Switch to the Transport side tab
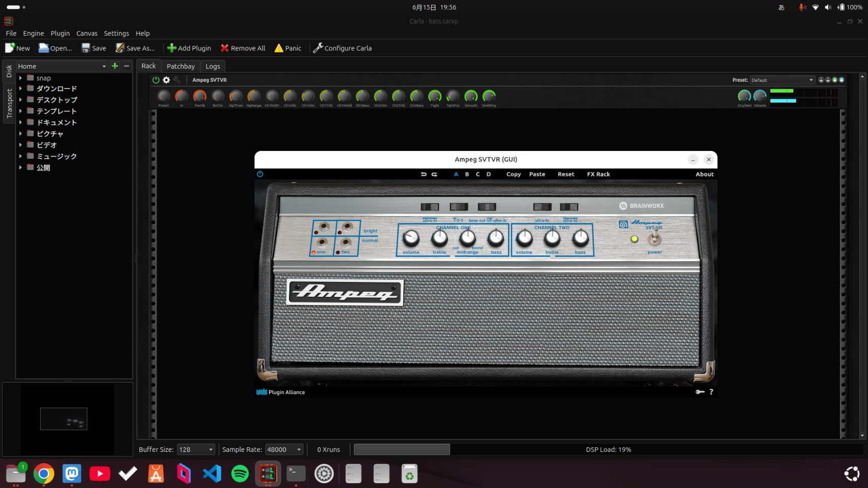Viewport: 868px width, 488px height. pos(9,103)
